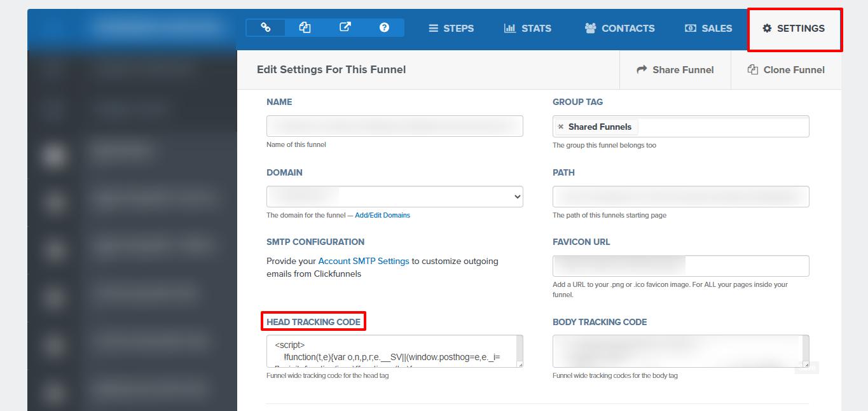The image size is (868, 411).
Task: Click the Share Funnel button
Action: (675, 70)
